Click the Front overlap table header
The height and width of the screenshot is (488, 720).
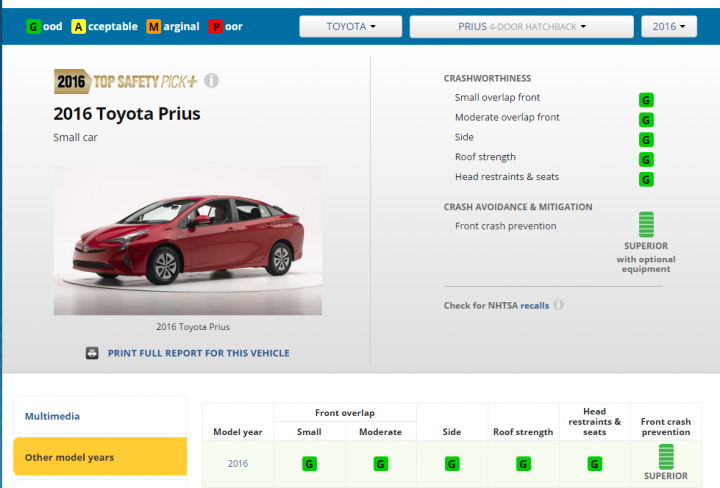click(345, 413)
